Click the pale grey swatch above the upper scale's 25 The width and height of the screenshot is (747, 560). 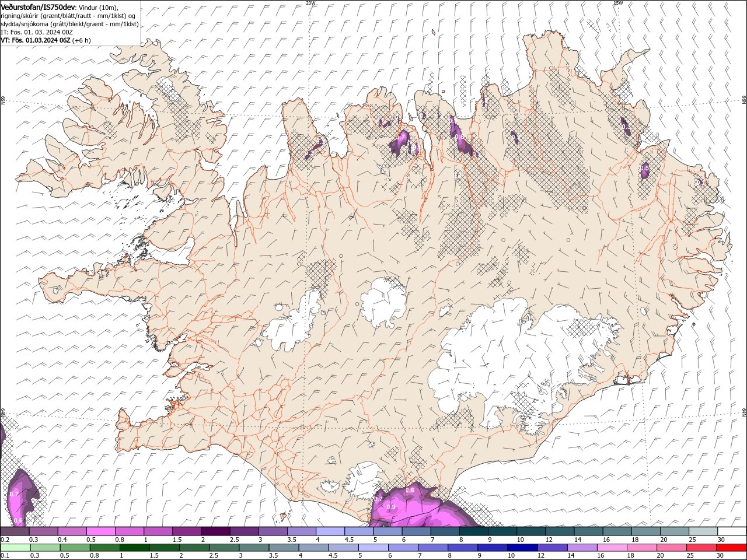pyautogui.click(x=703, y=531)
